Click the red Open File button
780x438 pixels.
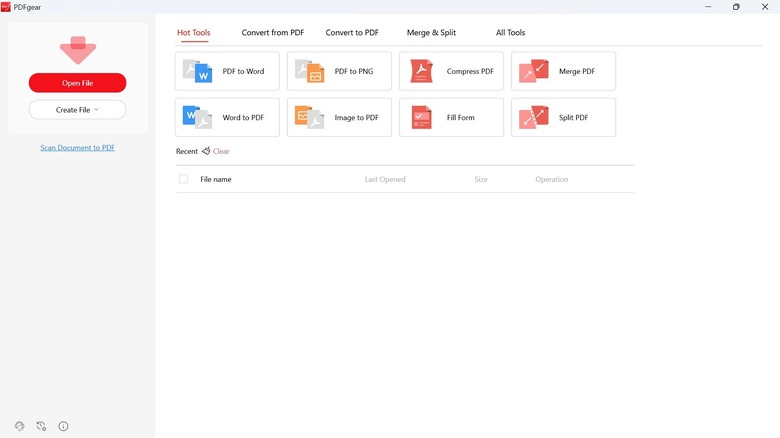click(78, 83)
